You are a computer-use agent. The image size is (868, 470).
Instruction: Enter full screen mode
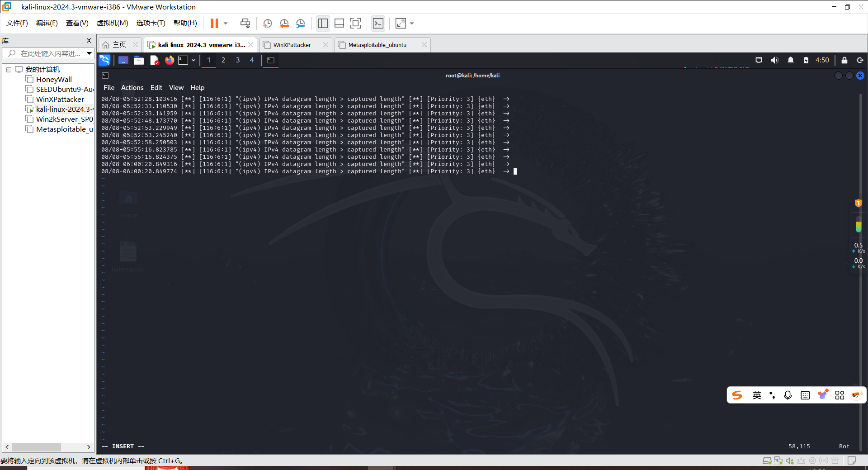[x=356, y=23]
